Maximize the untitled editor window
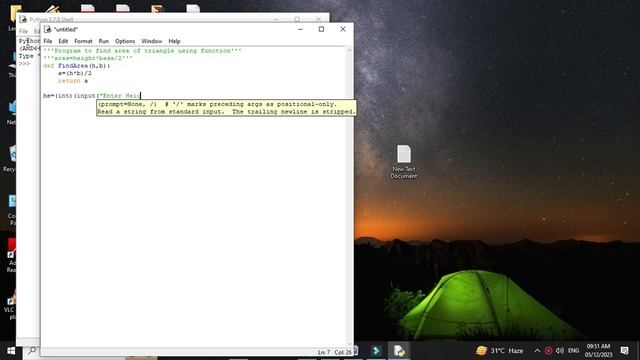 click(321, 29)
